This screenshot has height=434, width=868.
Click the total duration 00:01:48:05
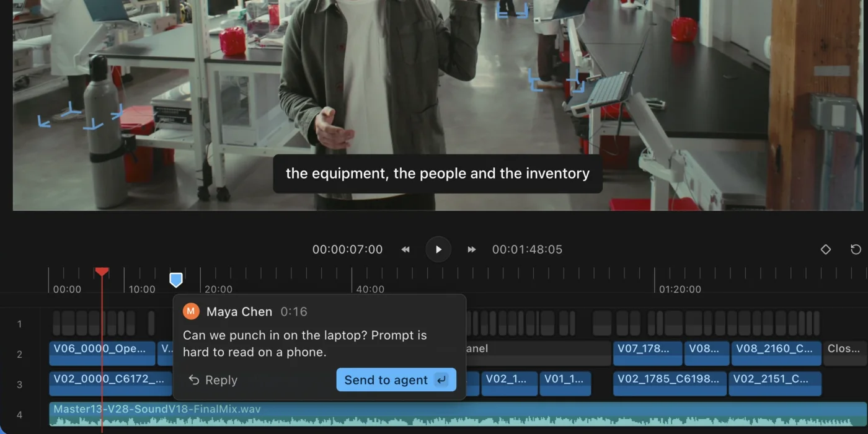tap(527, 249)
